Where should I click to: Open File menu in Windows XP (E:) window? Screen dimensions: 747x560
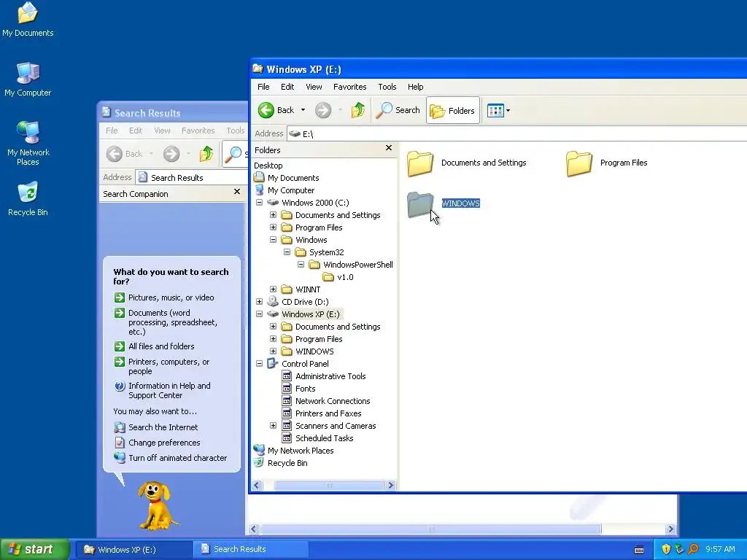263,87
